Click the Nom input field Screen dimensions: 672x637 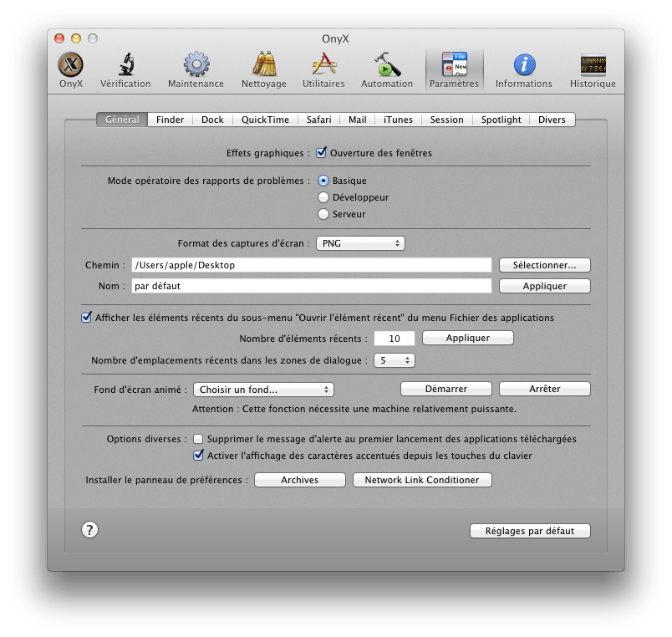coord(312,286)
